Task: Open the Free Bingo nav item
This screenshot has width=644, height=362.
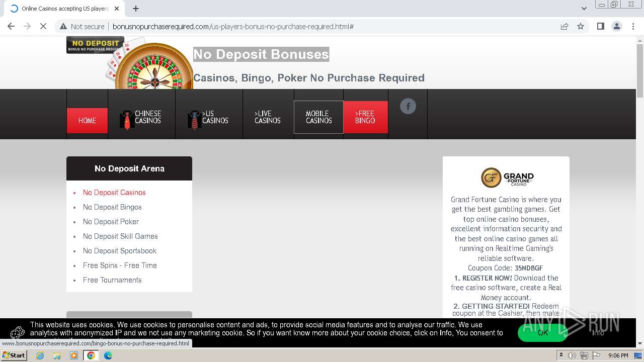Action: coord(365,117)
